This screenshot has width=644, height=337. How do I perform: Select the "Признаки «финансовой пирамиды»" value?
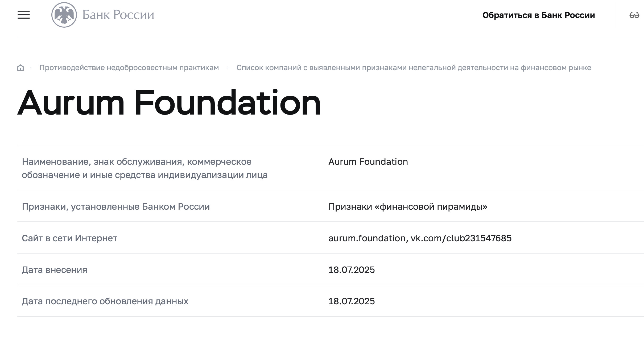(408, 207)
